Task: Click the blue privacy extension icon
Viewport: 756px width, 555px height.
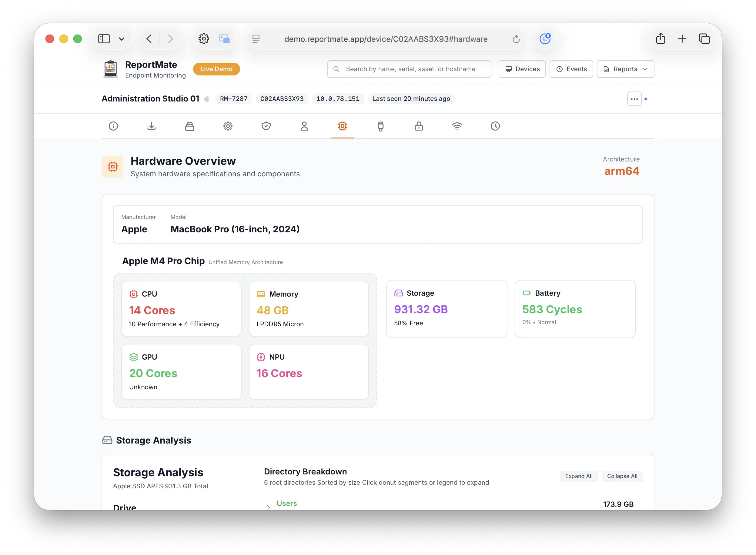Action: [x=545, y=39]
